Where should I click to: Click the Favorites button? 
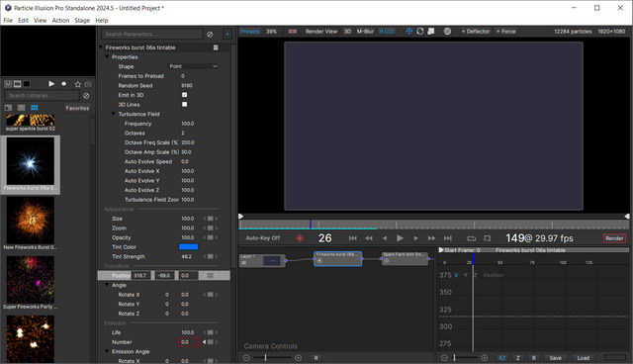coord(77,108)
